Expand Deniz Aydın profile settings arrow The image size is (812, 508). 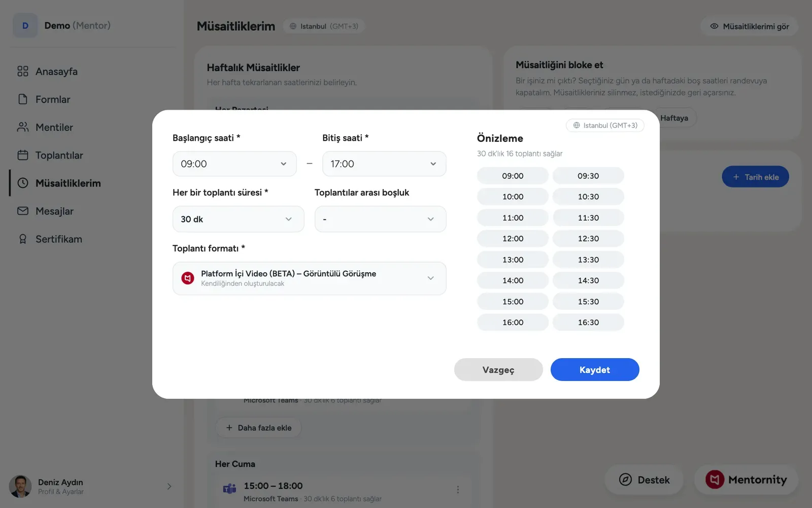[x=169, y=486]
